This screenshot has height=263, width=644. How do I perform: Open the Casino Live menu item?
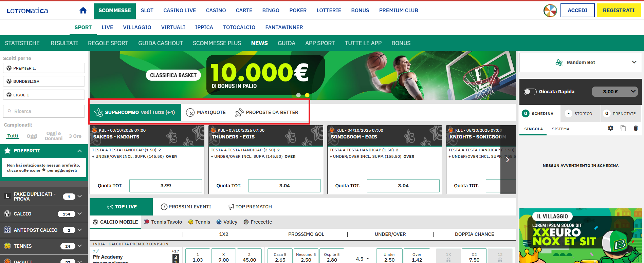(x=180, y=11)
